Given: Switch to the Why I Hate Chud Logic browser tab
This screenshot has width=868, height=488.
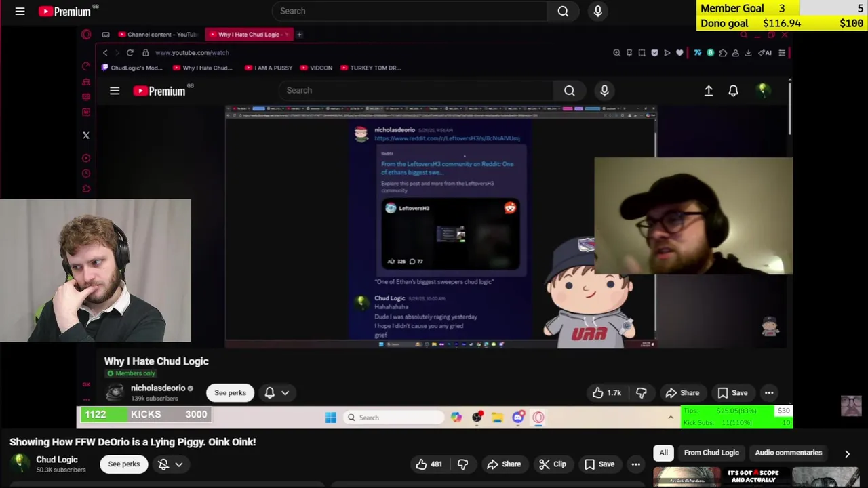Looking at the screenshot, I should (248, 35).
